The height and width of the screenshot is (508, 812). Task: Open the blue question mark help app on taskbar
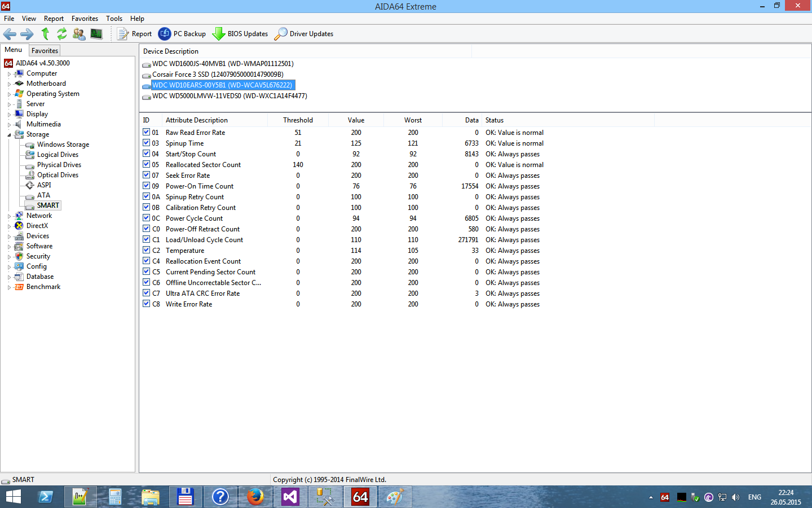click(220, 497)
